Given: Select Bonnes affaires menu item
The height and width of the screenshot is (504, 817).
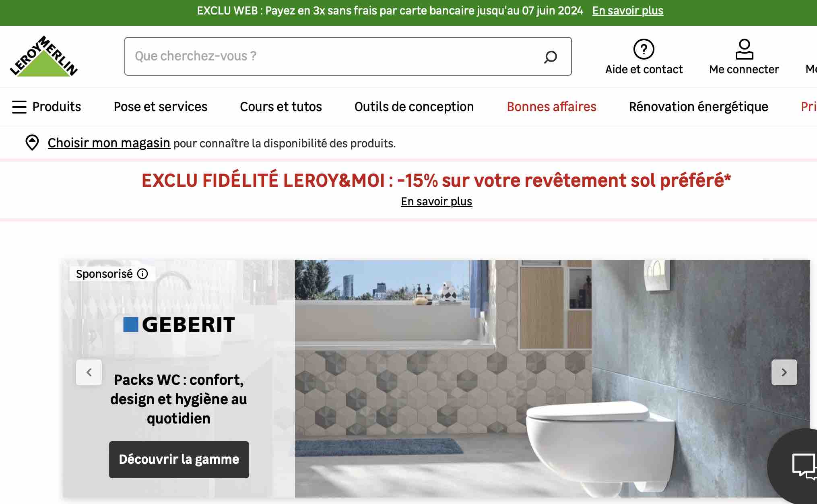Looking at the screenshot, I should (x=551, y=107).
